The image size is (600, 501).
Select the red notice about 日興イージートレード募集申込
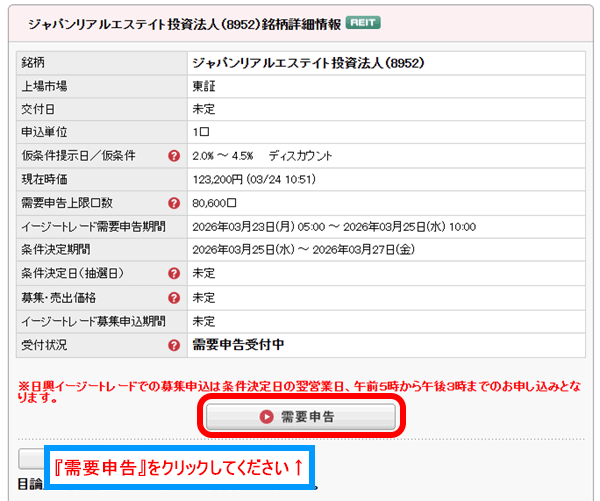tap(299, 392)
